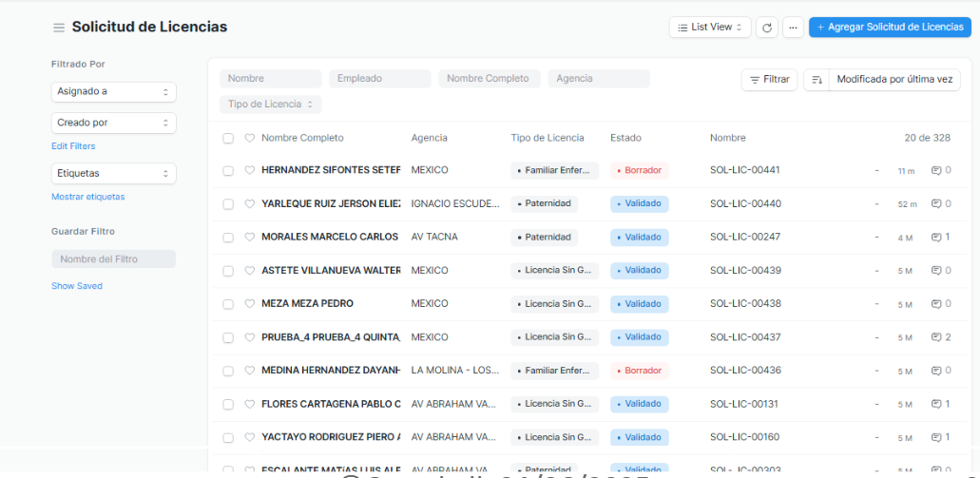The height and width of the screenshot is (478, 980).
Task: Expand the Asignado a filter dropdown
Action: pos(113,92)
